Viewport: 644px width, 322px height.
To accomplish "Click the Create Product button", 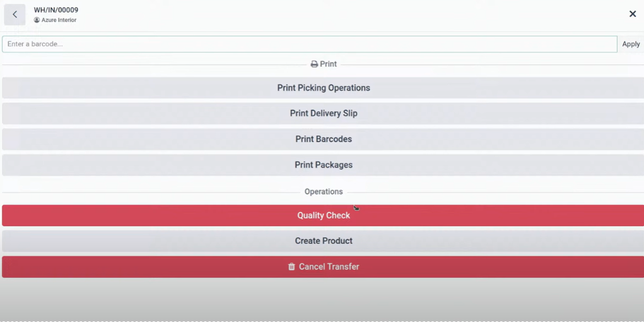I will click(x=323, y=241).
